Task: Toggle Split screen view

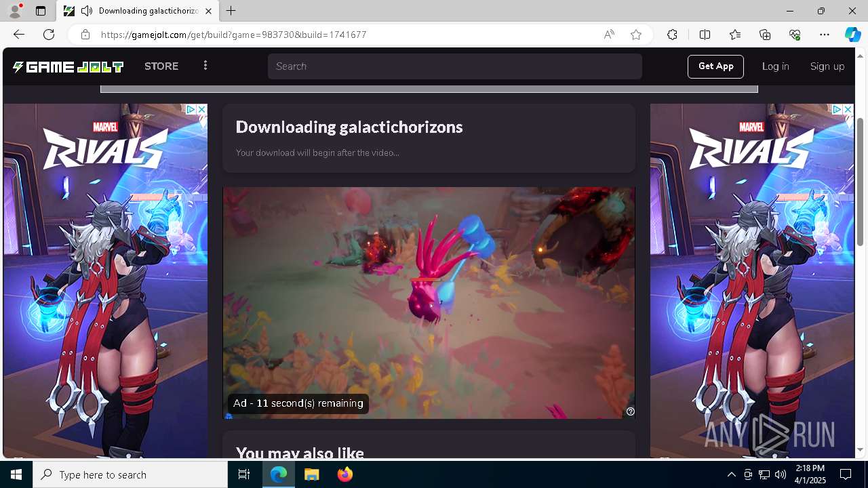Action: pyautogui.click(x=705, y=35)
